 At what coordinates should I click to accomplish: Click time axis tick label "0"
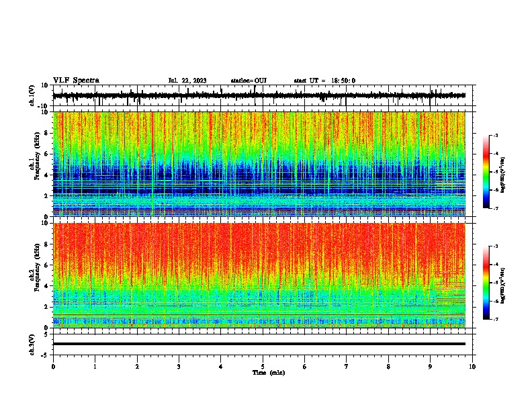[x=53, y=367]
